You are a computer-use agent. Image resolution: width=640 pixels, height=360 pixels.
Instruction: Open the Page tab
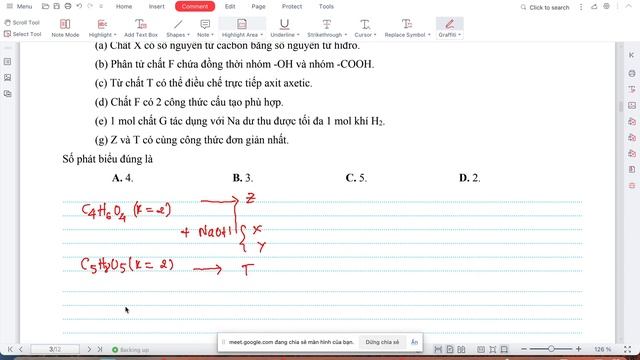258,7
